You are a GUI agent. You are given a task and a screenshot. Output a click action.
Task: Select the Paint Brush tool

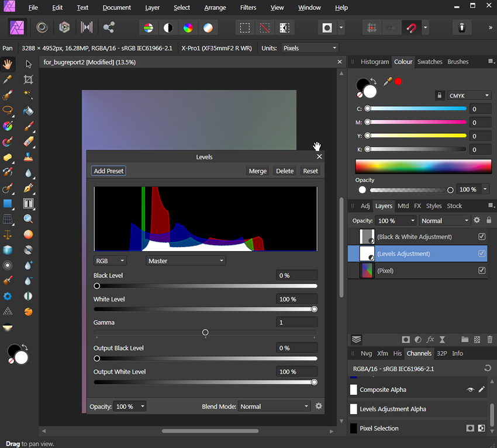coord(28,126)
